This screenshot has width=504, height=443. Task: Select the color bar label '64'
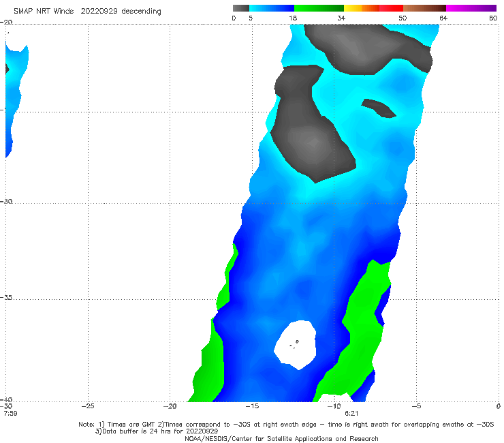(x=443, y=18)
